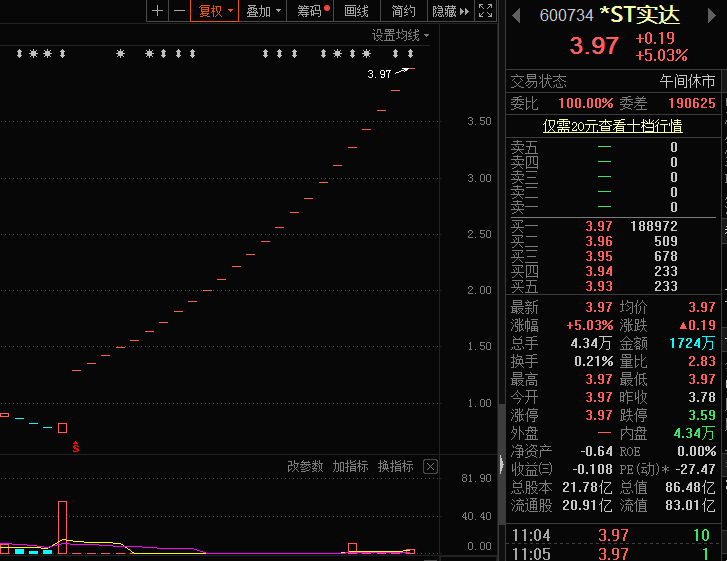
Task: Click the first asterisk event marker on chart
Action: point(20,54)
